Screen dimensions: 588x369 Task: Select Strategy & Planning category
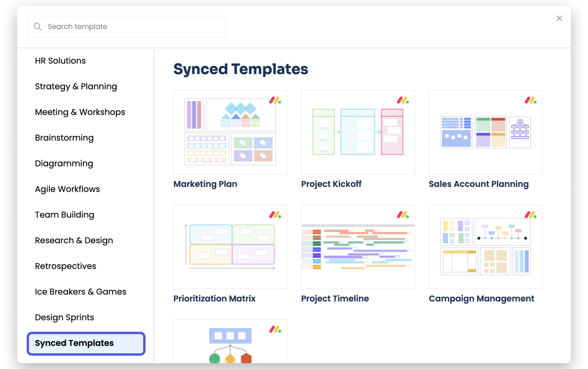pos(76,86)
